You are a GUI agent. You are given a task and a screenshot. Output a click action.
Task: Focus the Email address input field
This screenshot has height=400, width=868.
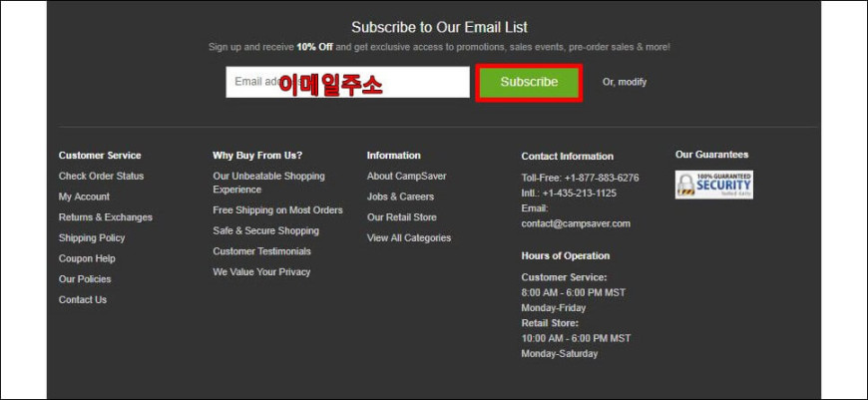(347, 82)
